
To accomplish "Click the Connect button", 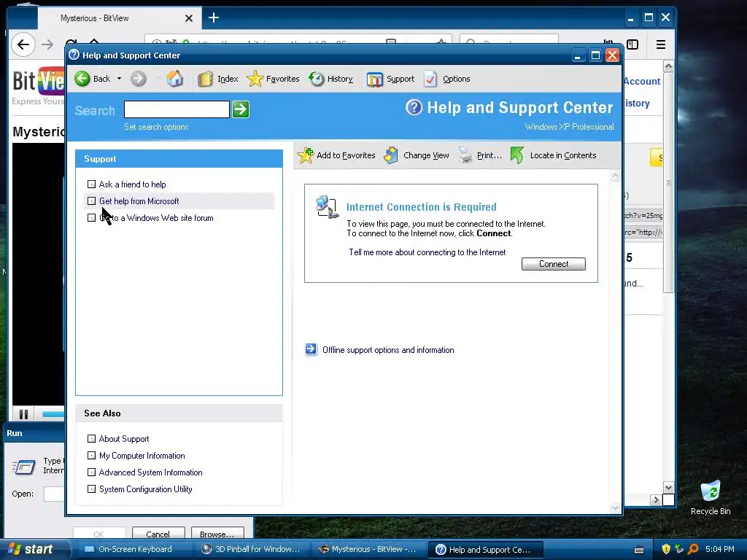I will point(554,264).
